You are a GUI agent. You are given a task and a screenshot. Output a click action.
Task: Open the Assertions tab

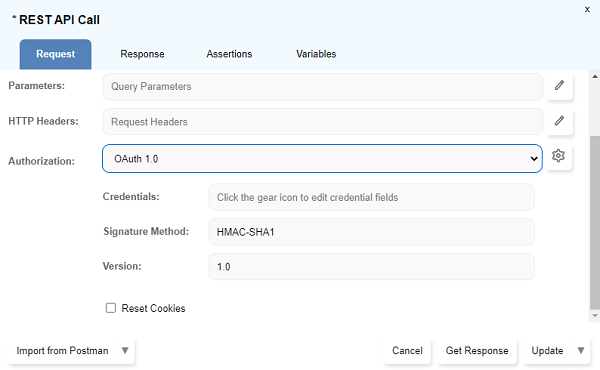click(229, 54)
